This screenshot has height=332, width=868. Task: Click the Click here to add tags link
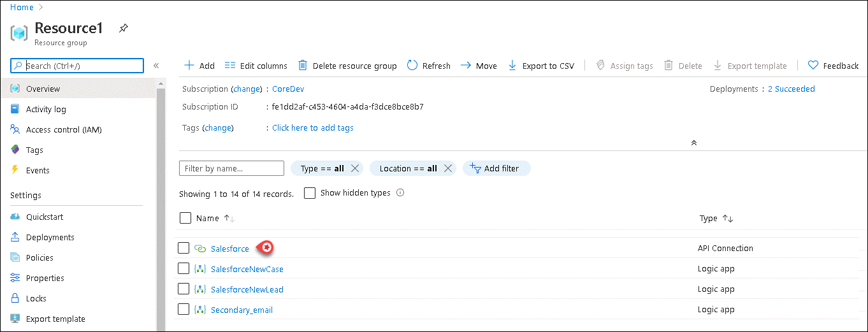click(312, 128)
